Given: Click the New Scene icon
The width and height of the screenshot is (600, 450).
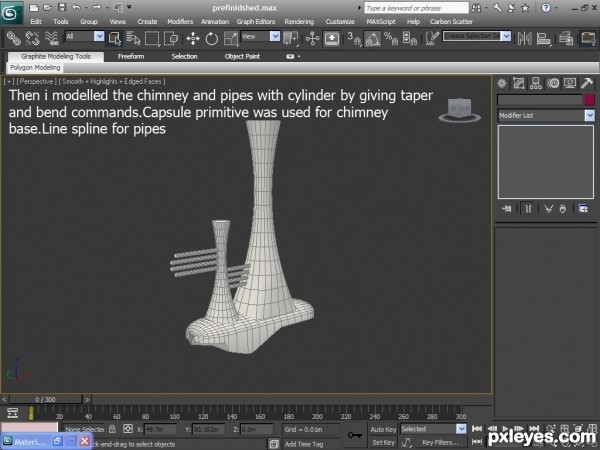Looking at the screenshot, I should pos(34,7).
